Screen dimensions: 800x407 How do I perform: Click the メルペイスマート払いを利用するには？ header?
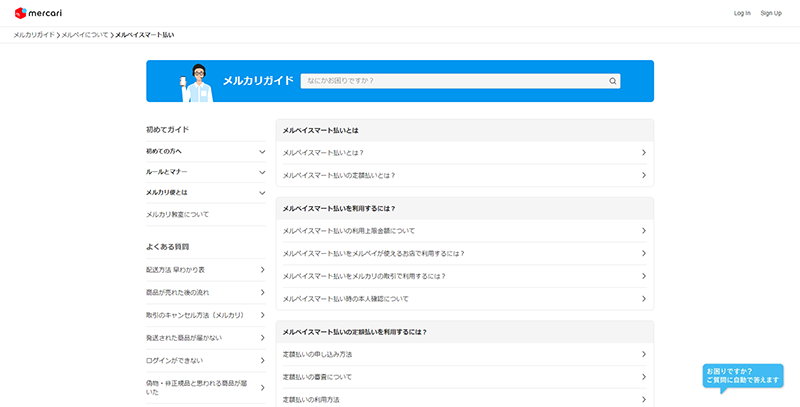click(465, 209)
